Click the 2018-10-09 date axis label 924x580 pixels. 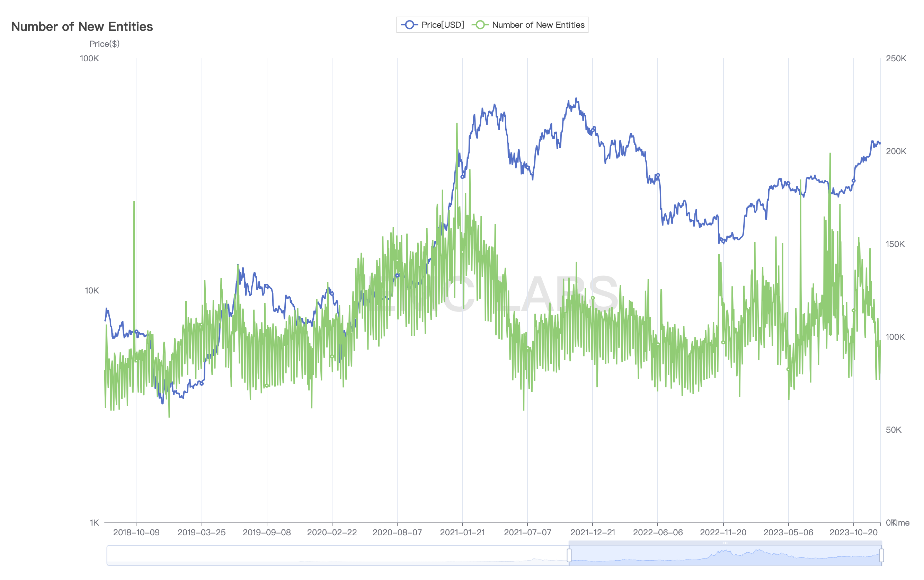pos(136,533)
